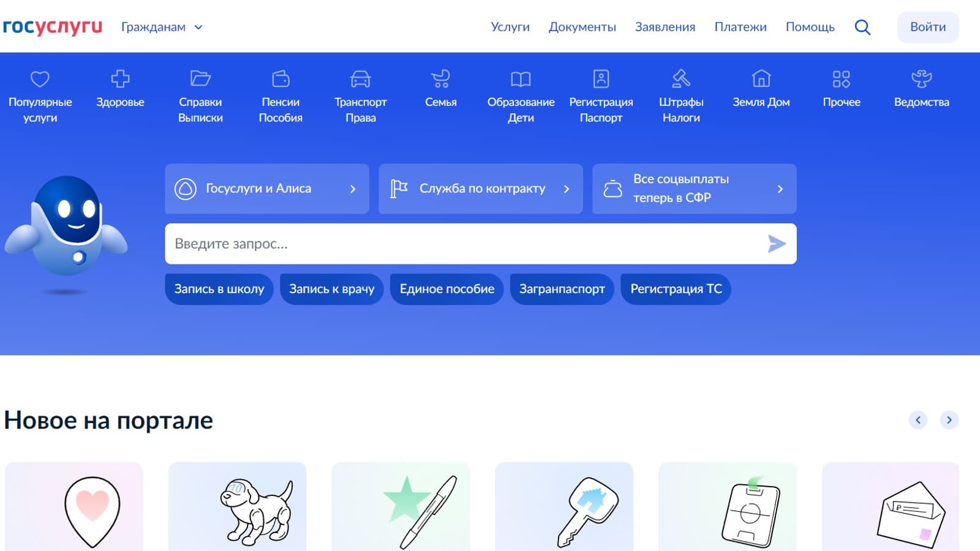Submit query with the send arrow icon
This screenshot has width=980, height=551.
click(777, 244)
